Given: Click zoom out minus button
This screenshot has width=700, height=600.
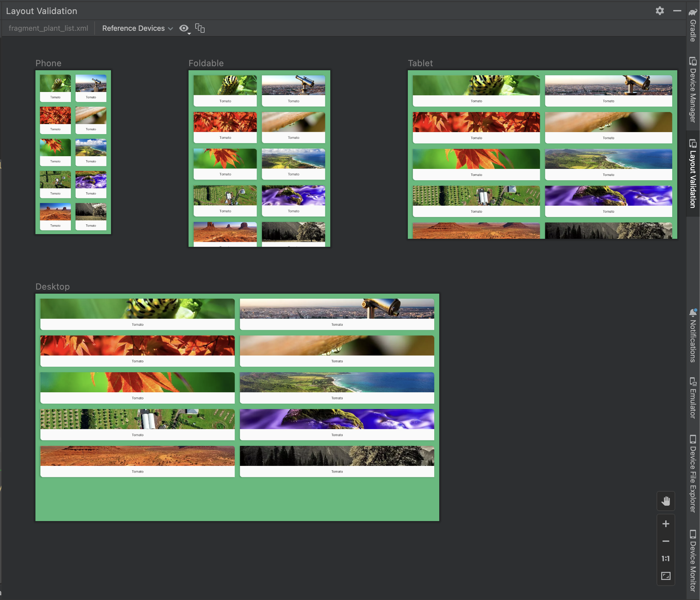Looking at the screenshot, I should [x=666, y=541].
